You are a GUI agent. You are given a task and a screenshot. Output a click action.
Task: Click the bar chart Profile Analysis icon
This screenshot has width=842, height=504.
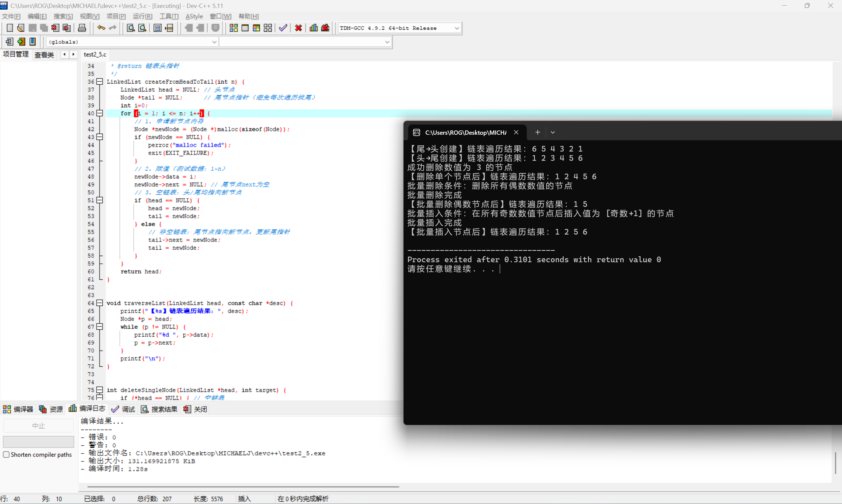pyautogui.click(x=314, y=28)
